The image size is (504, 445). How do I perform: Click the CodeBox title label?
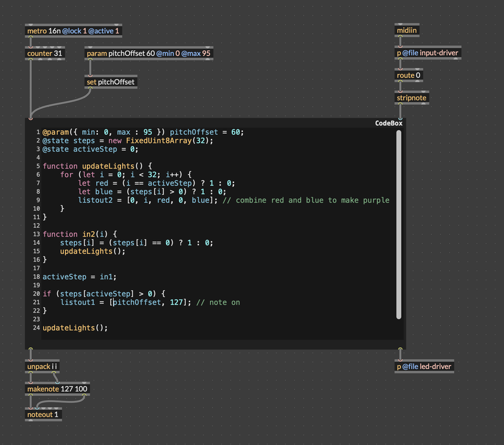coord(388,123)
